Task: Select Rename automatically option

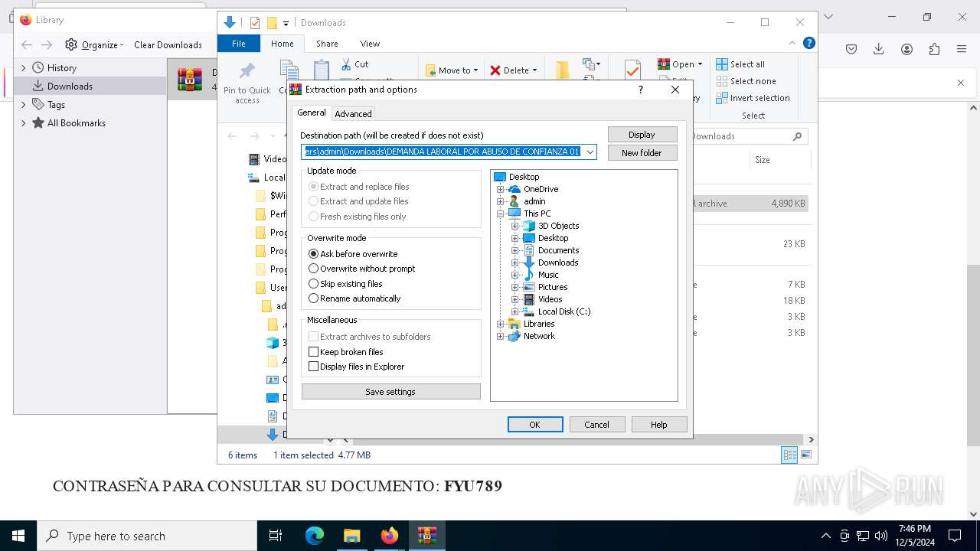Action: [354, 298]
